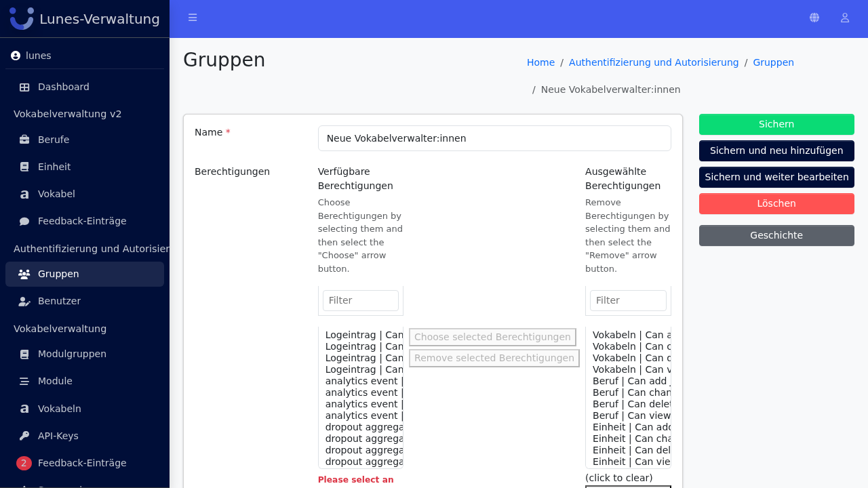Click the Benutzer user-edit icon

click(24, 301)
